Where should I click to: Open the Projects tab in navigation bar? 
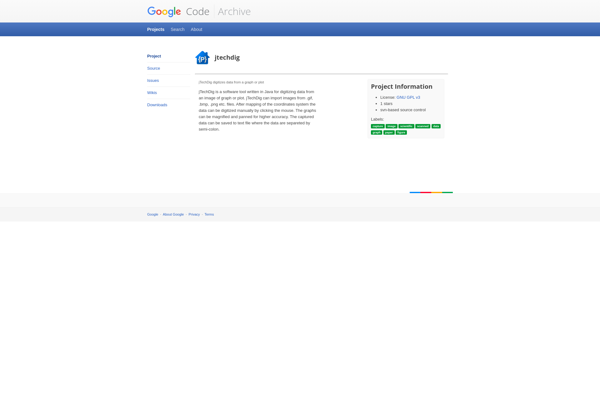coord(155,29)
